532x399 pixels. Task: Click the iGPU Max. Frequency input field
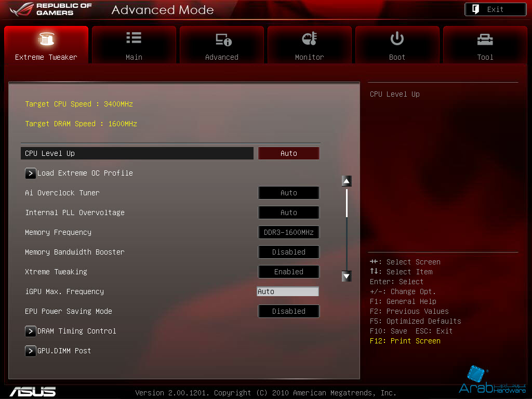click(x=288, y=291)
